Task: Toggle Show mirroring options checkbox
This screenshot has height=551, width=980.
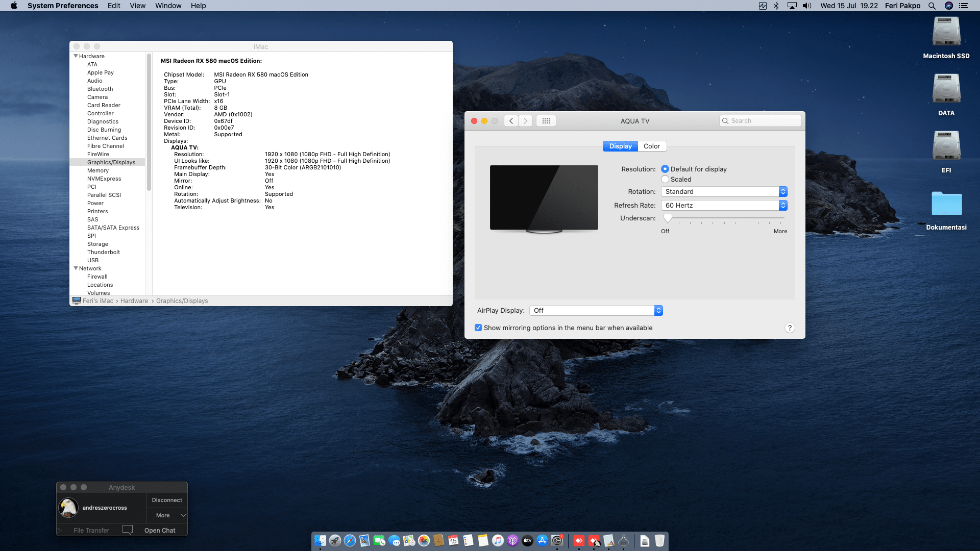Action: [x=478, y=328]
